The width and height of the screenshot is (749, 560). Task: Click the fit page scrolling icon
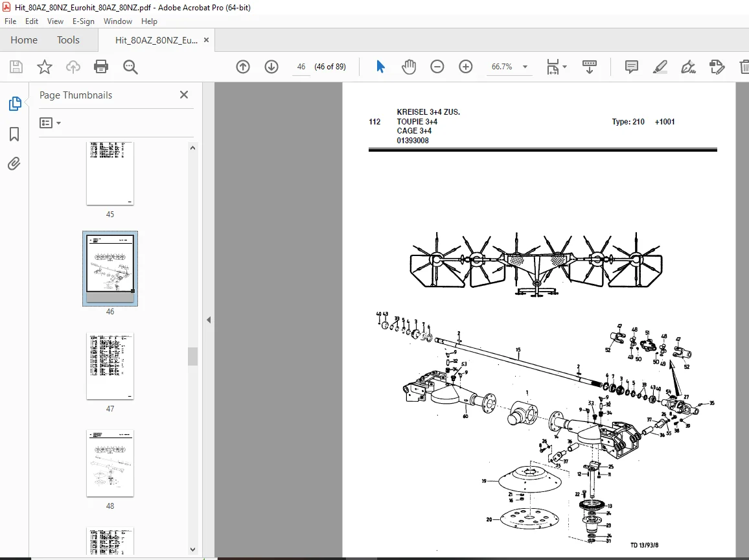pyautogui.click(x=553, y=67)
